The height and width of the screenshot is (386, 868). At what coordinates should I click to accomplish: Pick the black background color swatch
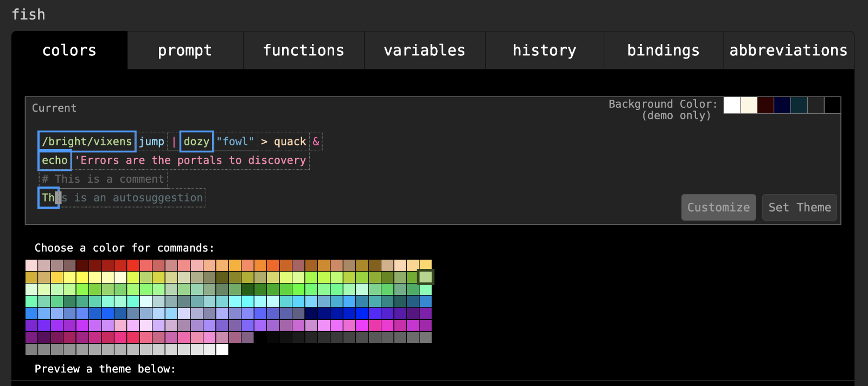(833, 105)
